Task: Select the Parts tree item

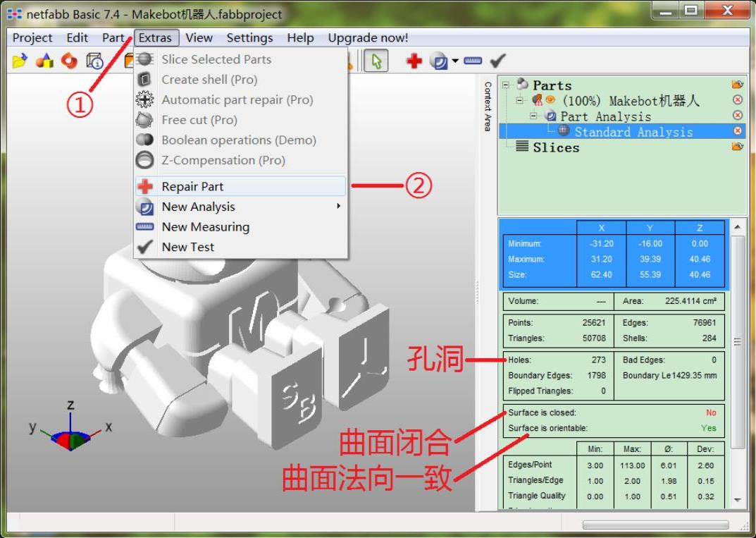Action: click(552, 85)
